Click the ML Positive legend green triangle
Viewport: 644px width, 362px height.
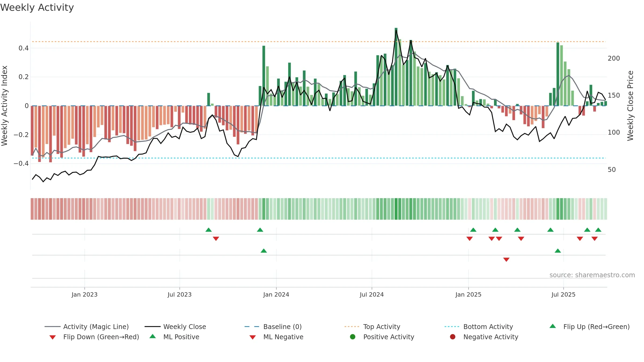point(153,336)
